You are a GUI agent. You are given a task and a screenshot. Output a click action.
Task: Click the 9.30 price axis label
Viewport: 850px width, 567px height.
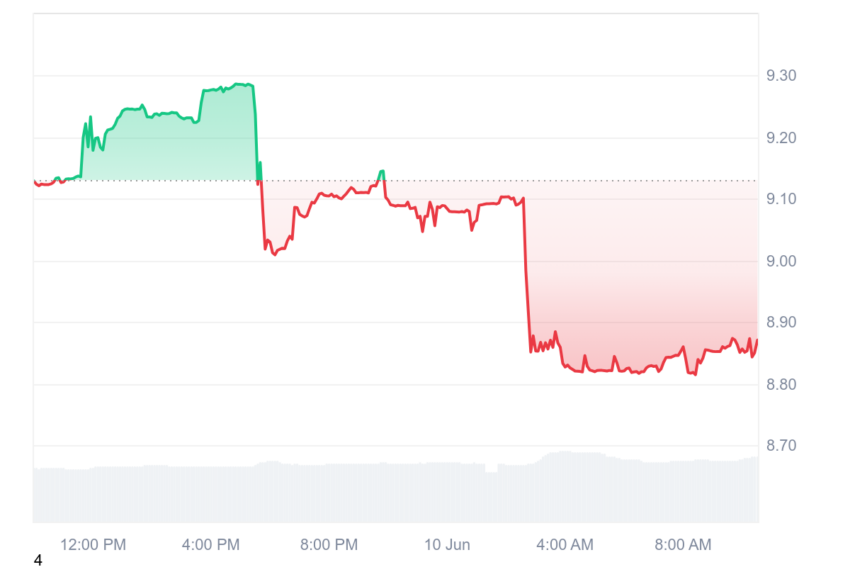tap(781, 75)
